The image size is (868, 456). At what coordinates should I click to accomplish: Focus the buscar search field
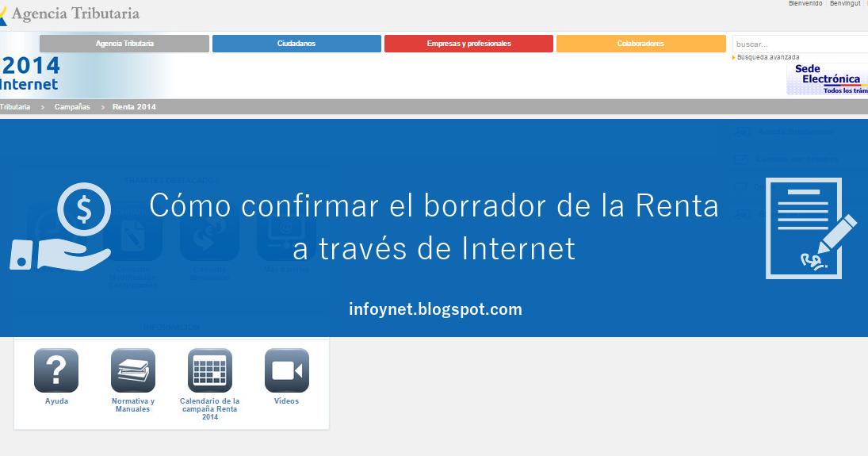click(800, 44)
